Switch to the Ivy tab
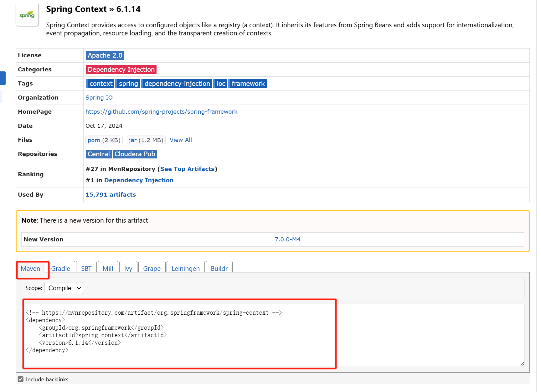Screen dimensions: 541x392 point(128,269)
